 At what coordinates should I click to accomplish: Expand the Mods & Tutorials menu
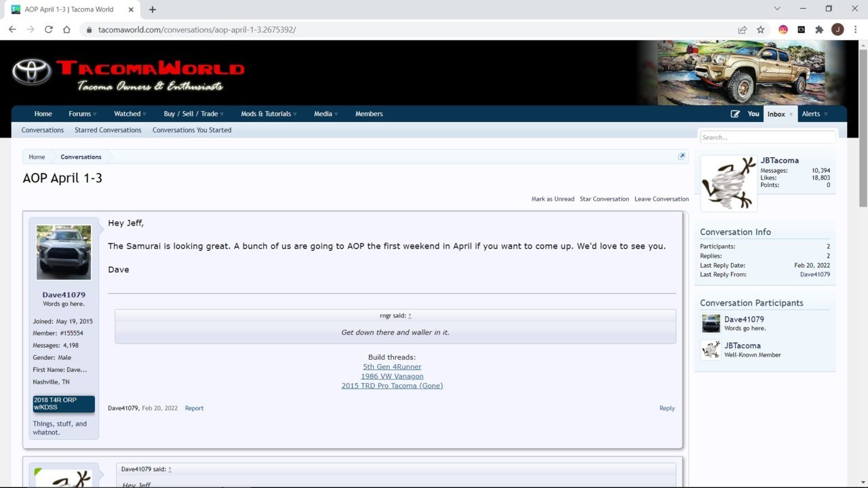pos(269,114)
